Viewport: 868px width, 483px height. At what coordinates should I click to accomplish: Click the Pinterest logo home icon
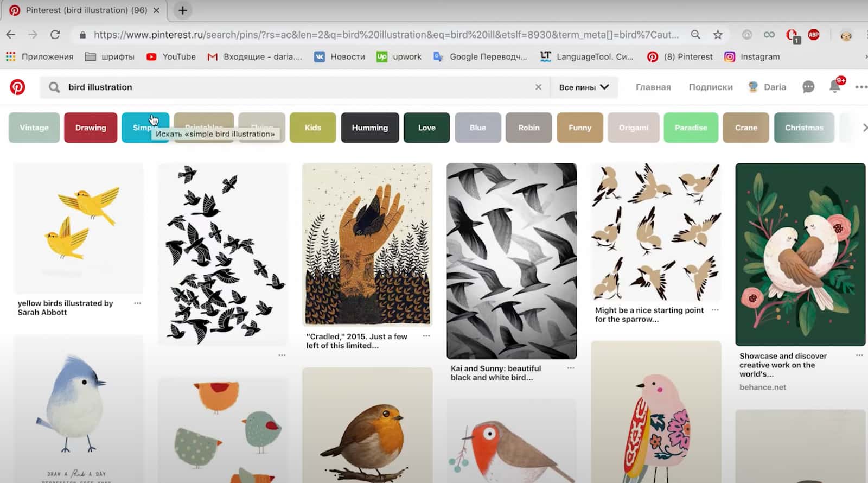17,87
